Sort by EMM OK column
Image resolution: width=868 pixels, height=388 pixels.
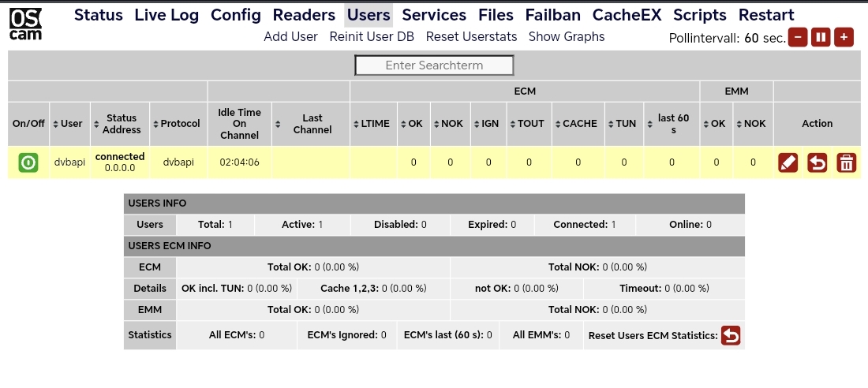(716, 124)
